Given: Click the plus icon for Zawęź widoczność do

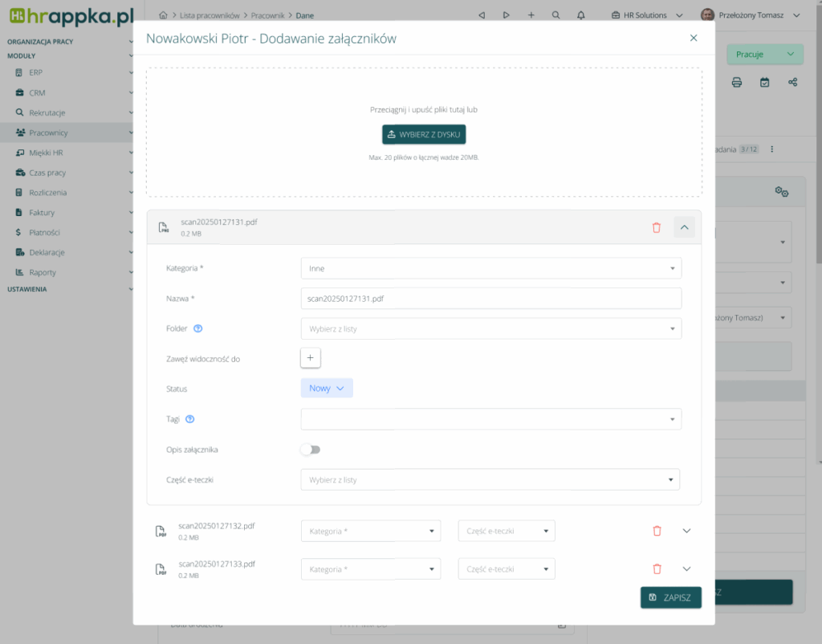Looking at the screenshot, I should tap(311, 358).
